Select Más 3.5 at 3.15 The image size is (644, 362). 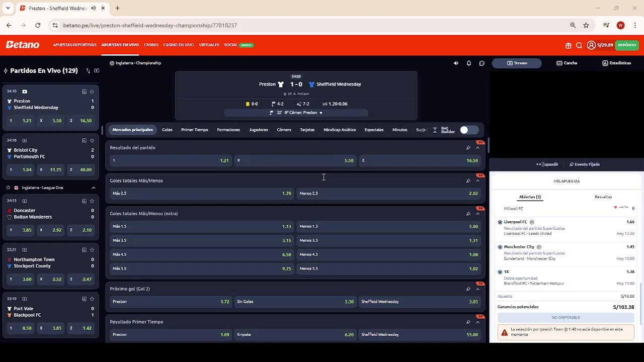coord(202,241)
